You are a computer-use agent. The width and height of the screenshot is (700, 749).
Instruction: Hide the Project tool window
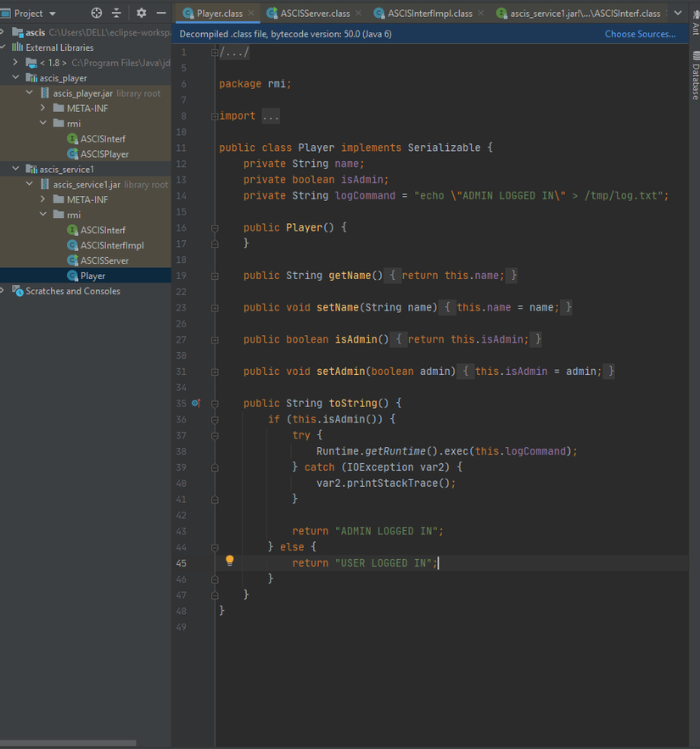pos(161,14)
